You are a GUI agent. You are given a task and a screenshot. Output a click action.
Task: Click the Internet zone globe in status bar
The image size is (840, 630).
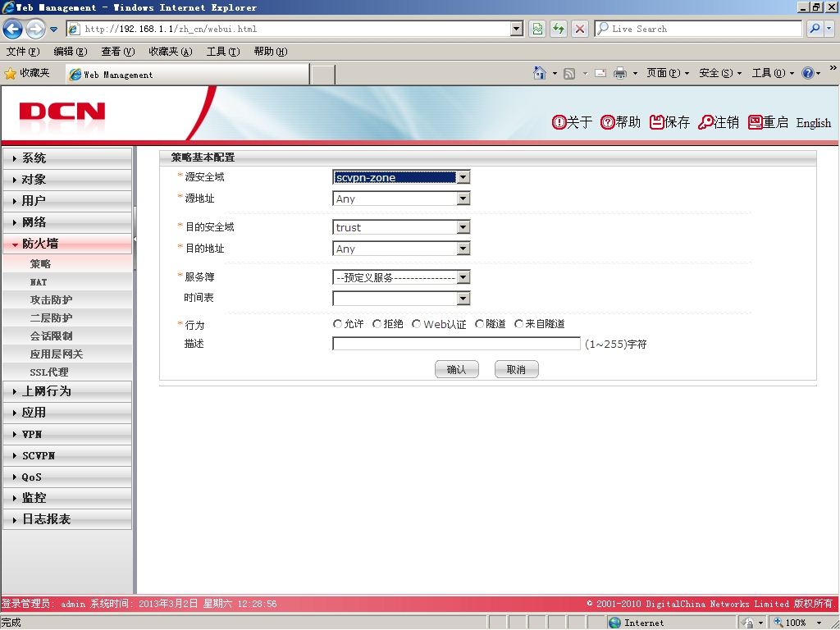pos(615,623)
